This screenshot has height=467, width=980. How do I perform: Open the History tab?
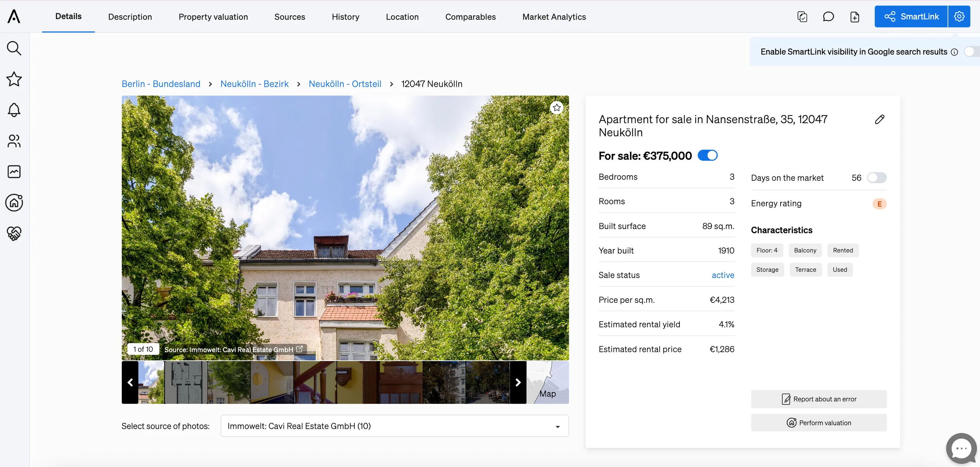pyautogui.click(x=346, y=16)
